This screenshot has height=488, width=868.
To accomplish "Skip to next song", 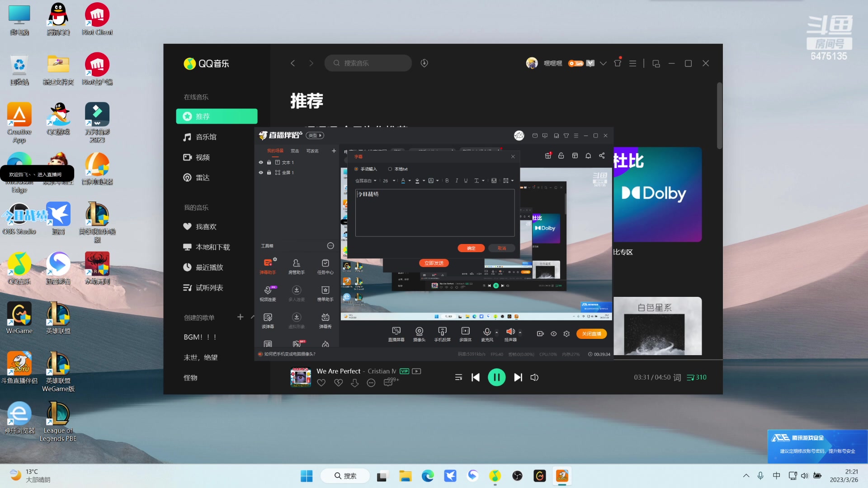I will [x=518, y=377].
